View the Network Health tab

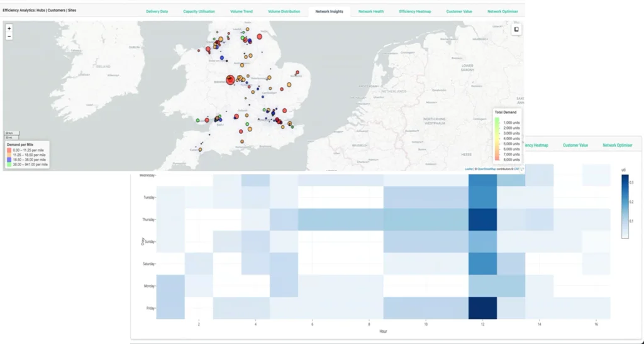[x=371, y=11]
